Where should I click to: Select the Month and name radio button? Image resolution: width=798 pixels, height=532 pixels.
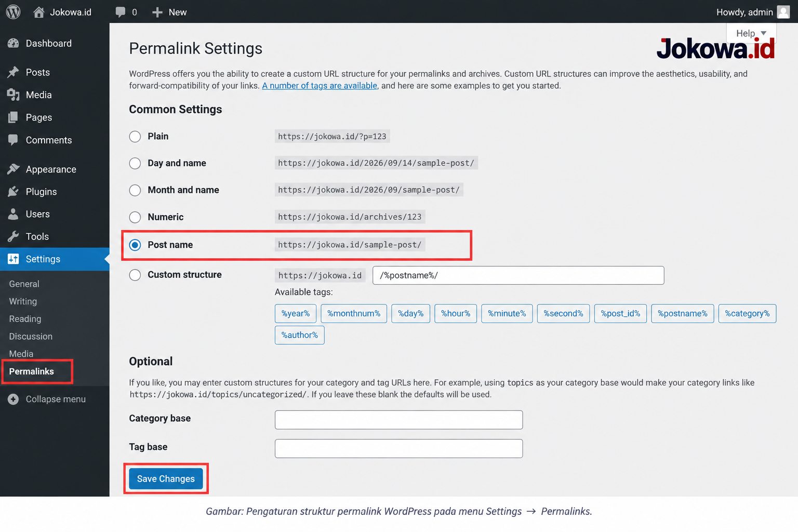coord(135,190)
